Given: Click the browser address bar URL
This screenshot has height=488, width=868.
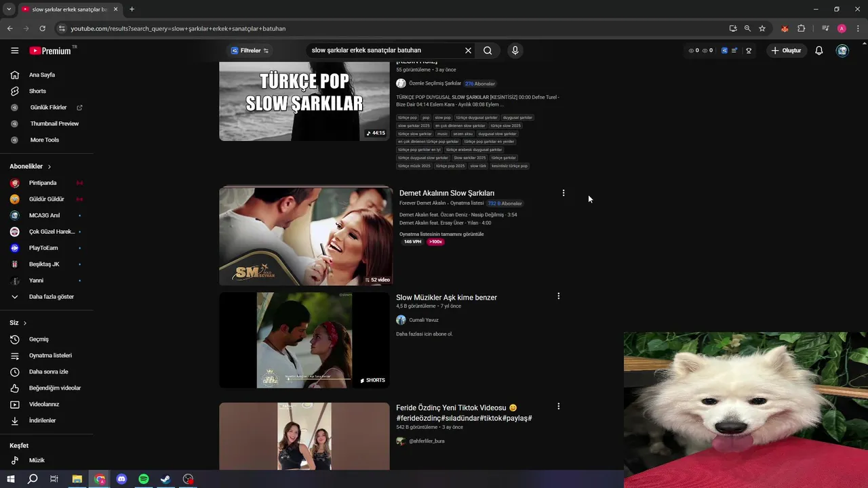Looking at the screenshot, I should [x=178, y=28].
